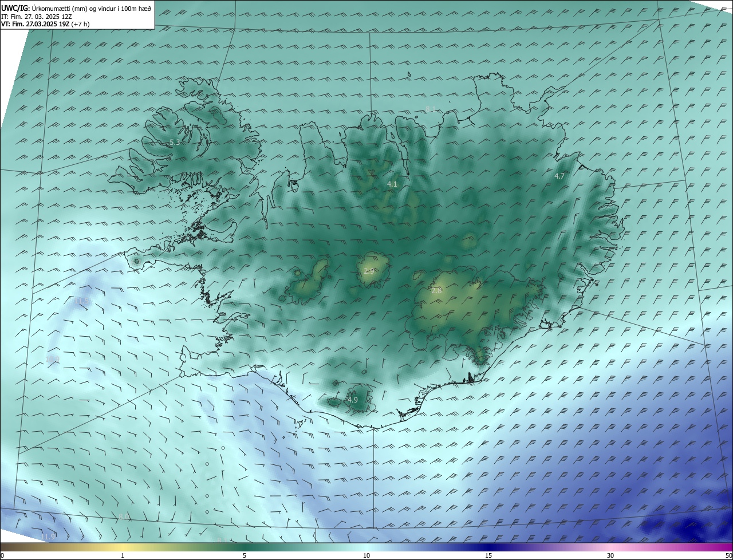Viewport: 733px width, 560px height.
Task: Click the 2.8 value on the large southeastern glacier
Action: coord(436,291)
